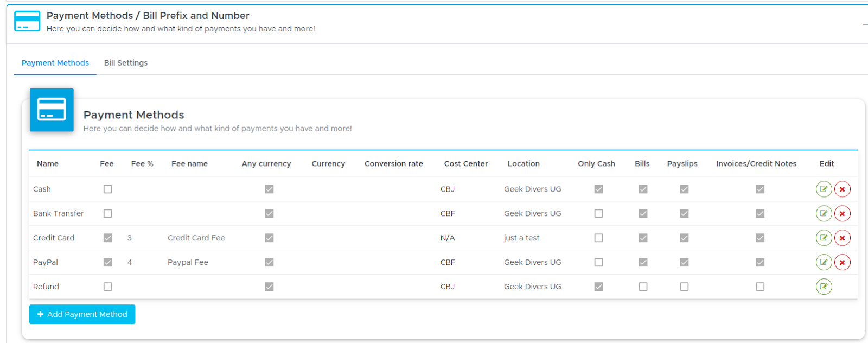This screenshot has height=343, width=868.
Task: Delete the Bank Transfer payment method
Action: coord(842,213)
